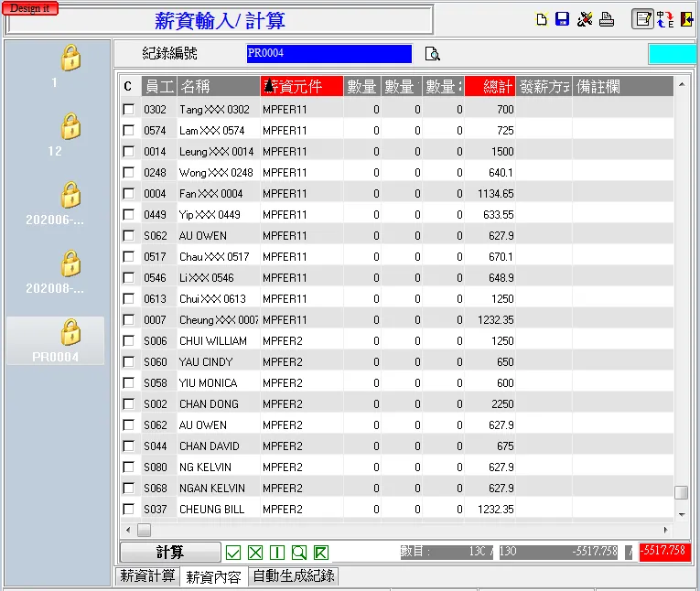This screenshot has height=591, width=700.
Task: Click the exit door icon
Action: pyautogui.click(x=686, y=19)
